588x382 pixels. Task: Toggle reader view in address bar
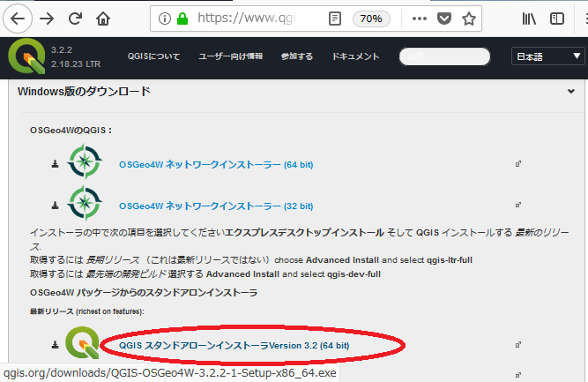334,19
